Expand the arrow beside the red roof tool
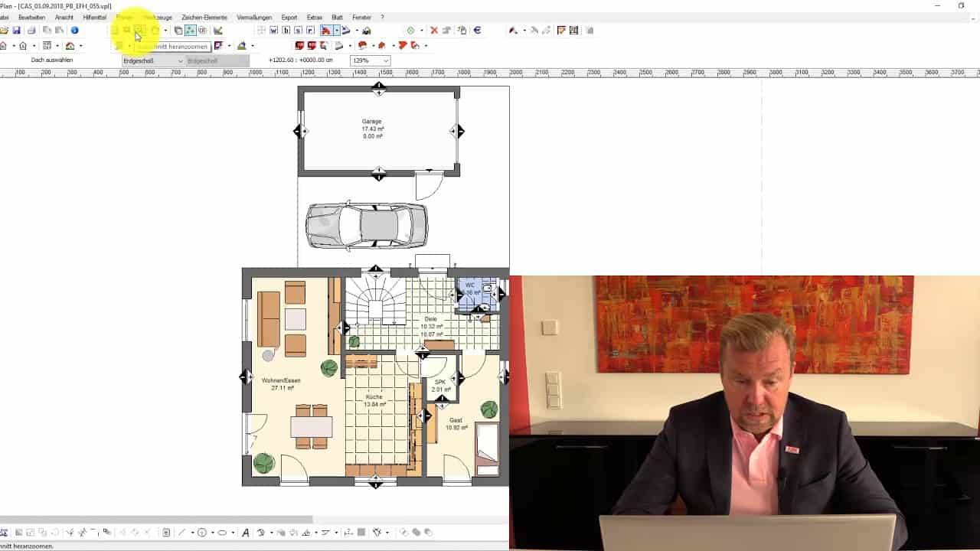The image size is (980, 551). point(336,31)
